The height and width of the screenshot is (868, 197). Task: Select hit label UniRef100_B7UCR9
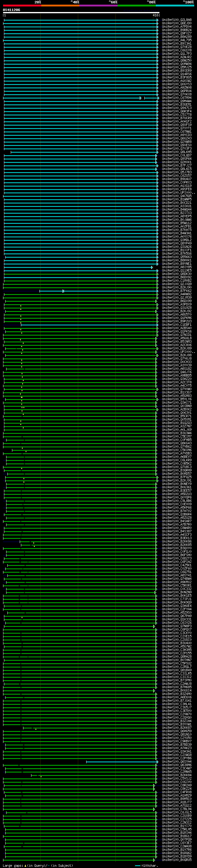tap(176, 118)
